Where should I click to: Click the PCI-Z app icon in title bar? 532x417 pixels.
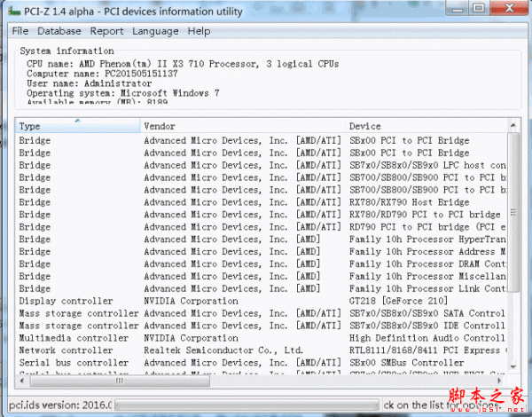14,12
